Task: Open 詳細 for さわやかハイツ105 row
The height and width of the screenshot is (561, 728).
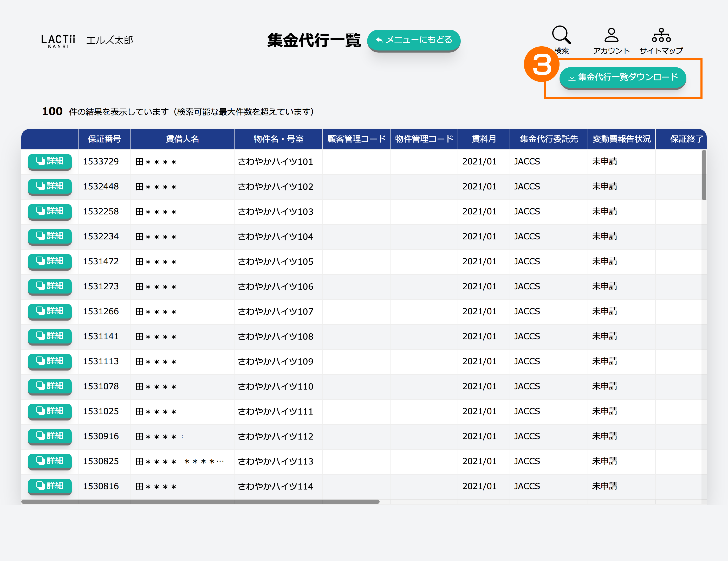Action: [50, 261]
